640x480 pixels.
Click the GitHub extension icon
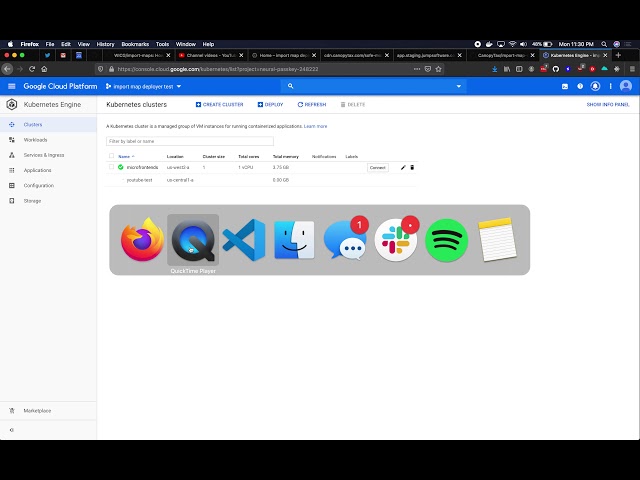[556, 69]
